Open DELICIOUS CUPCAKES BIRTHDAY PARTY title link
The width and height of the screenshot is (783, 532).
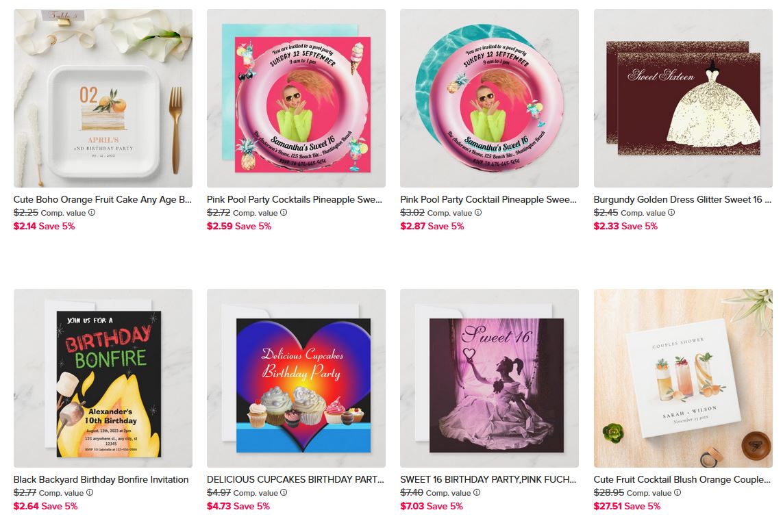tap(296, 479)
